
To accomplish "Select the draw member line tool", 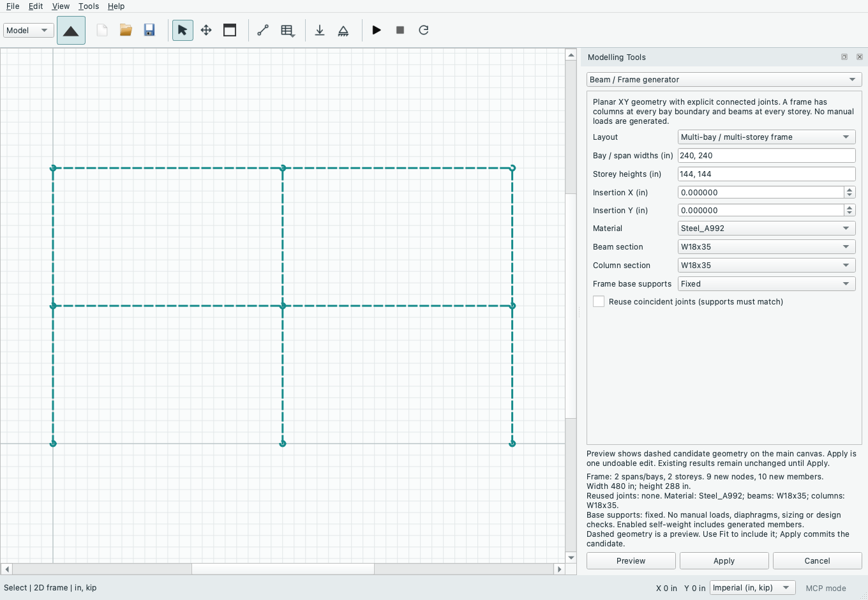I will pos(263,30).
